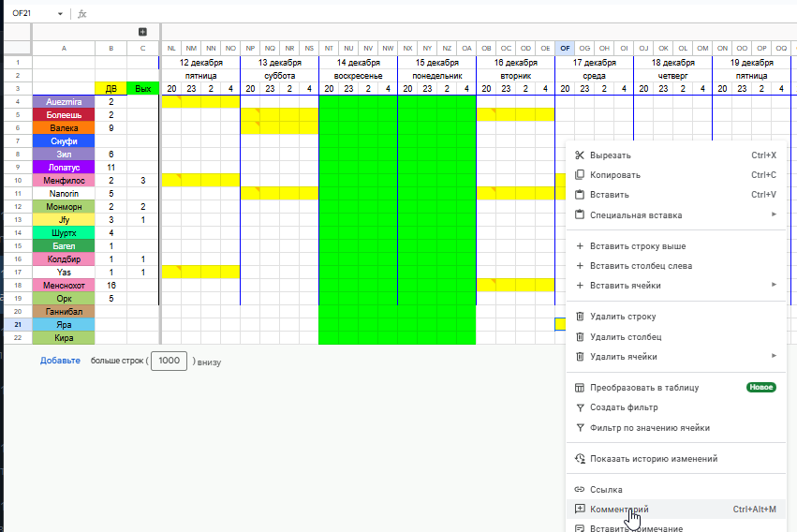Click the 12 декабря date header
Image resolution: width=797 pixels, height=532 pixels.
(200, 63)
